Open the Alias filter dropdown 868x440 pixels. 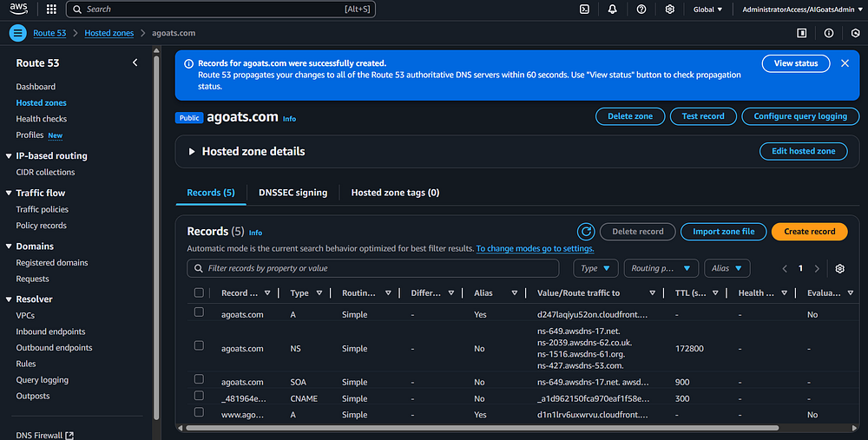coord(727,269)
